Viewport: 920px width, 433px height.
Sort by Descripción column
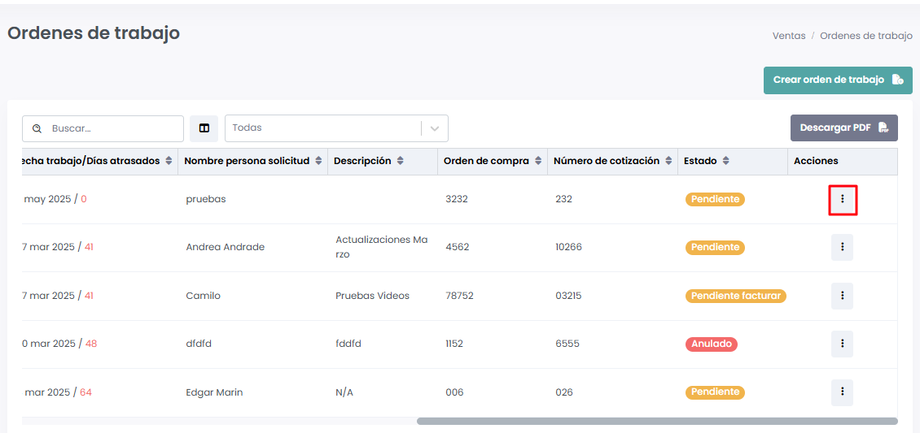(x=400, y=161)
